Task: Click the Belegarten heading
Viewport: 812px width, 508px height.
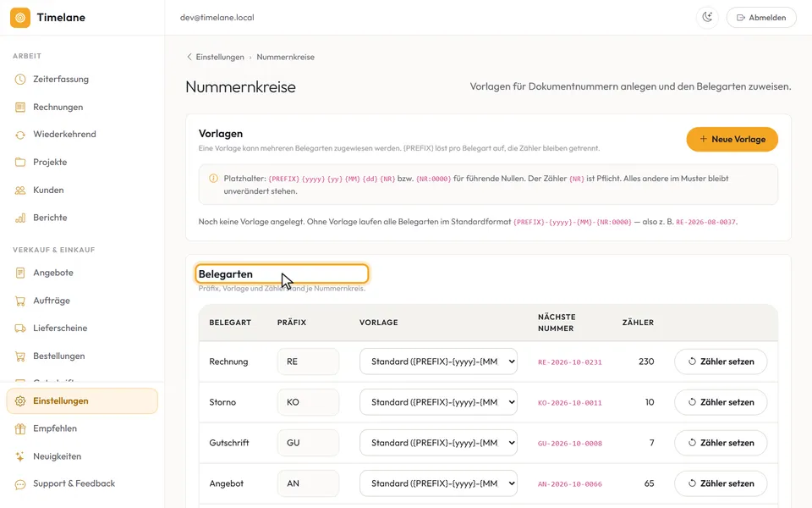Action: (226, 274)
